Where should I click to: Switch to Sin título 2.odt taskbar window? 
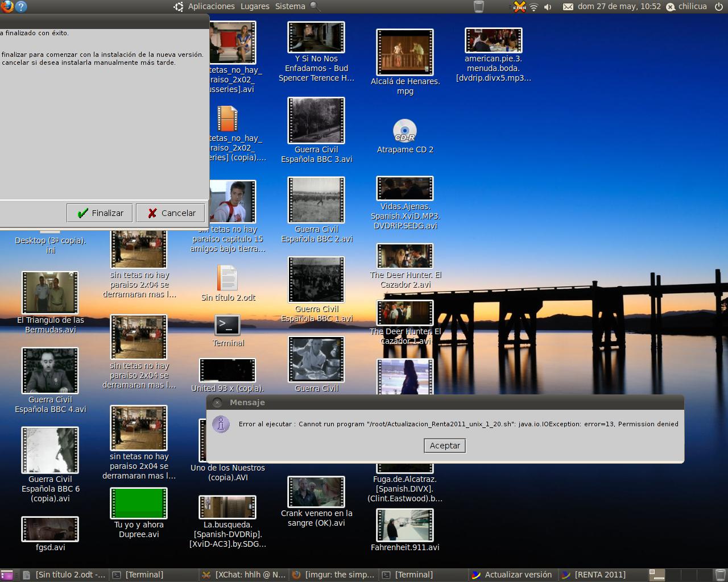[64, 575]
